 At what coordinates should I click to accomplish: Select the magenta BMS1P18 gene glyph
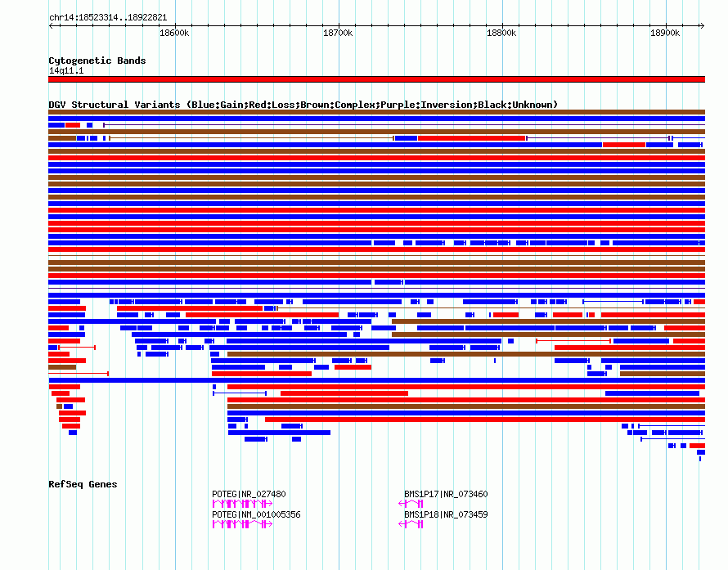(x=411, y=524)
